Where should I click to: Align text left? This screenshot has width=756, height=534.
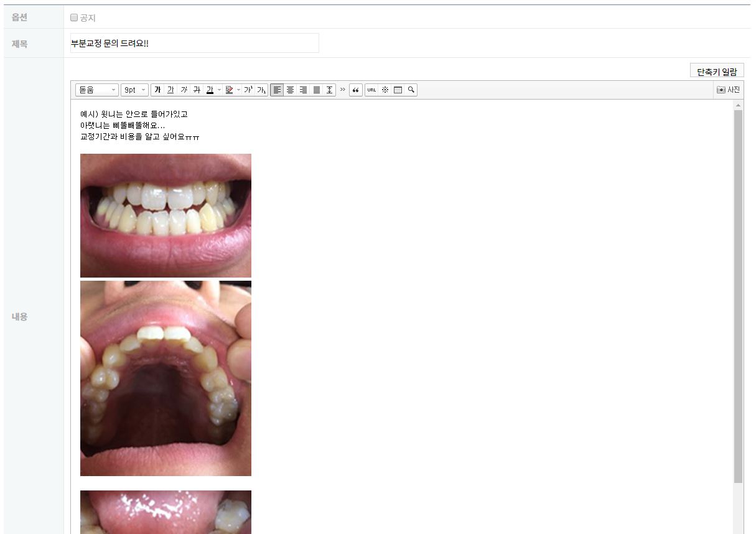277,90
